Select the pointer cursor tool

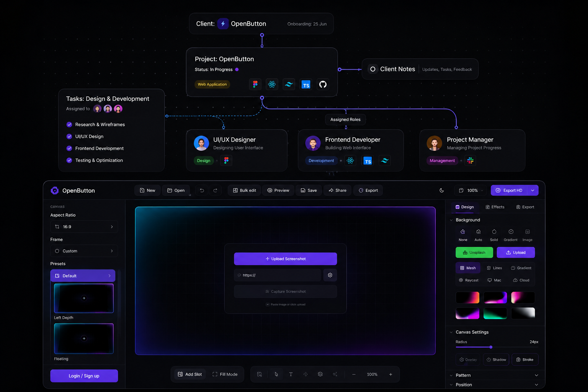tap(276, 374)
